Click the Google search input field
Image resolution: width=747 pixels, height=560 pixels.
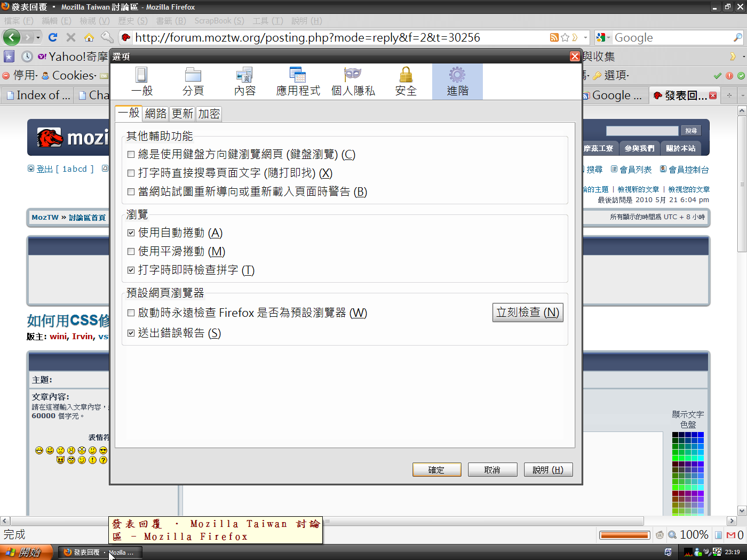pyautogui.click(x=672, y=37)
